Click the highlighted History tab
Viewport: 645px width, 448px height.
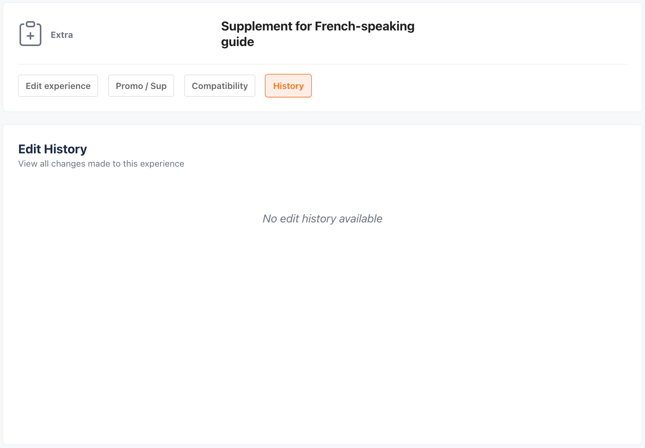coord(288,86)
